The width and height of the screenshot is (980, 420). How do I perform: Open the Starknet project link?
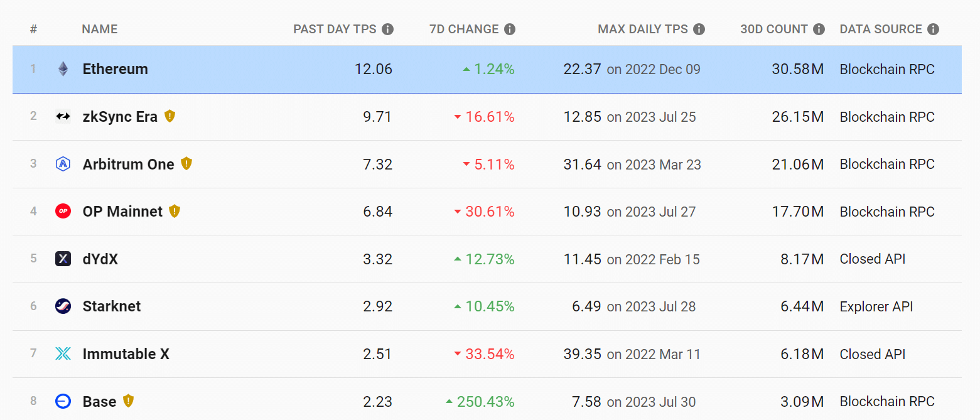click(x=112, y=306)
